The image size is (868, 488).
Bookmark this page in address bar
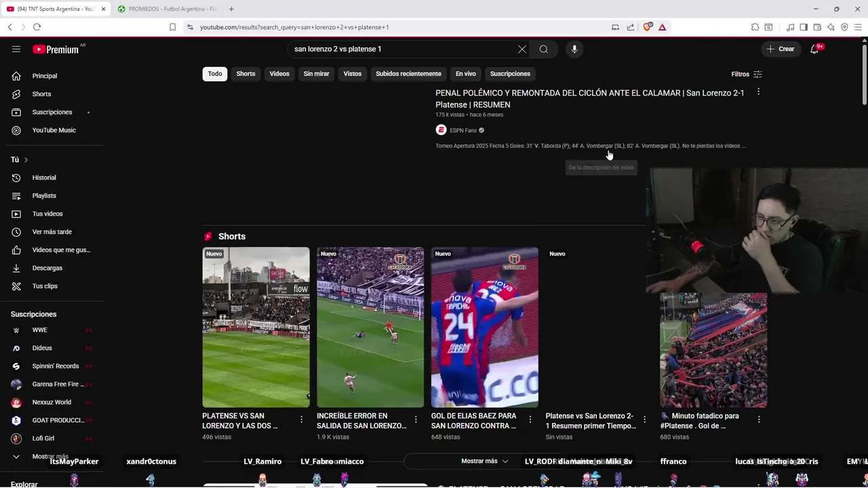coord(172,27)
